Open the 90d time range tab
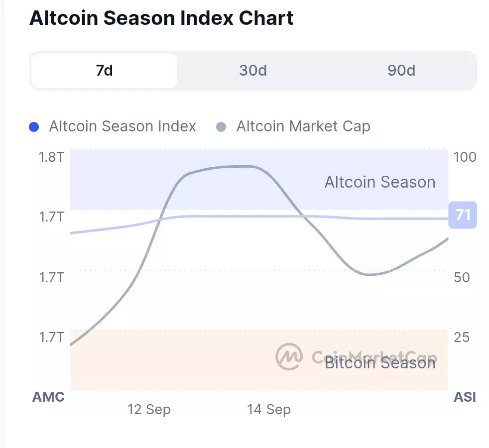Image resolution: width=489 pixels, height=448 pixels. (401, 71)
